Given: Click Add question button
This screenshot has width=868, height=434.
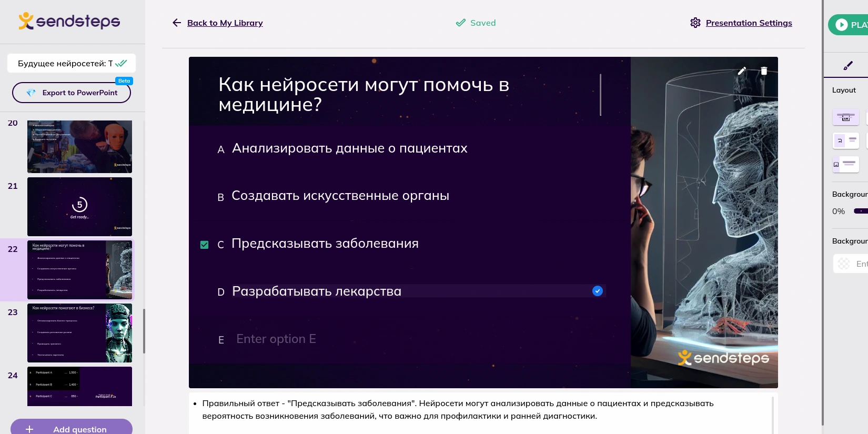Looking at the screenshot, I should click(72, 428).
